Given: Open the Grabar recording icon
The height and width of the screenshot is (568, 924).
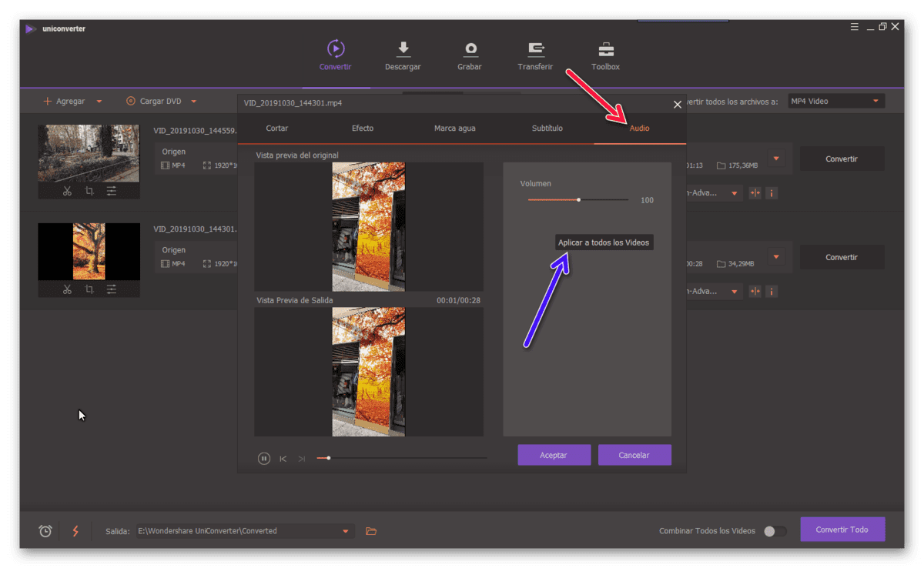Looking at the screenshot, I should [470, 49].
